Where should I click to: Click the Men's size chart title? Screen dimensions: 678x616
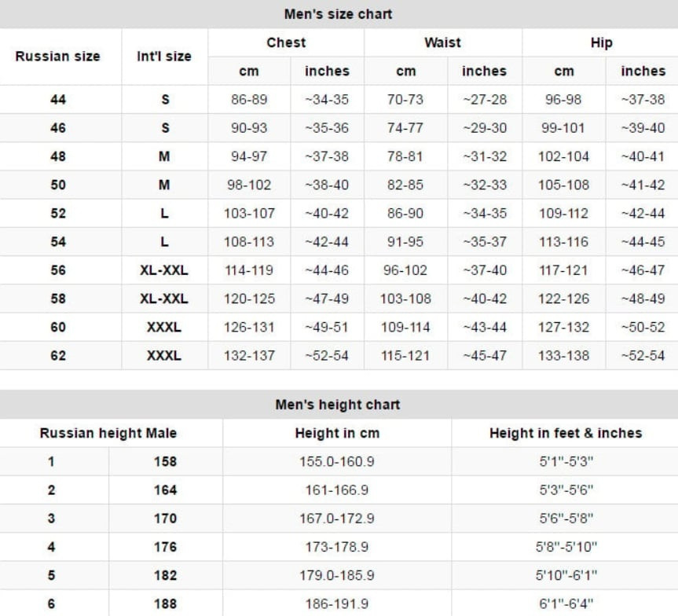click(338, 14)
